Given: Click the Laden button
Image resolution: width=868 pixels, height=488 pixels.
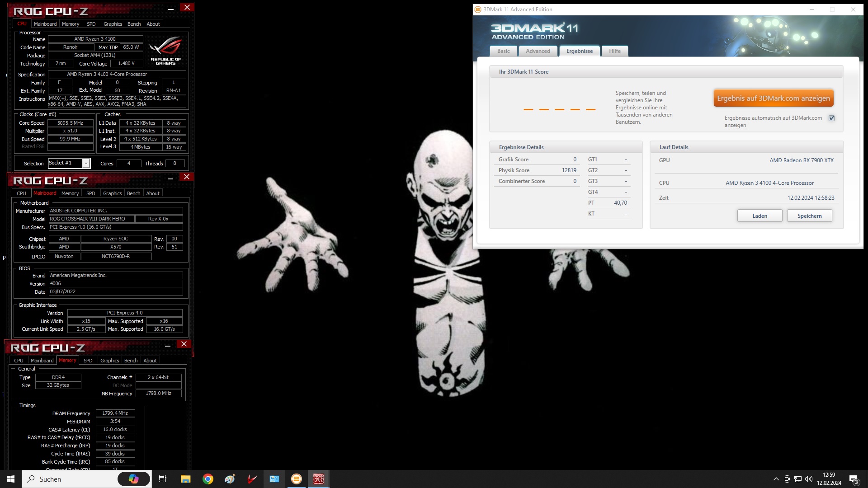Looking at the screenshot, I should (760, 216).
